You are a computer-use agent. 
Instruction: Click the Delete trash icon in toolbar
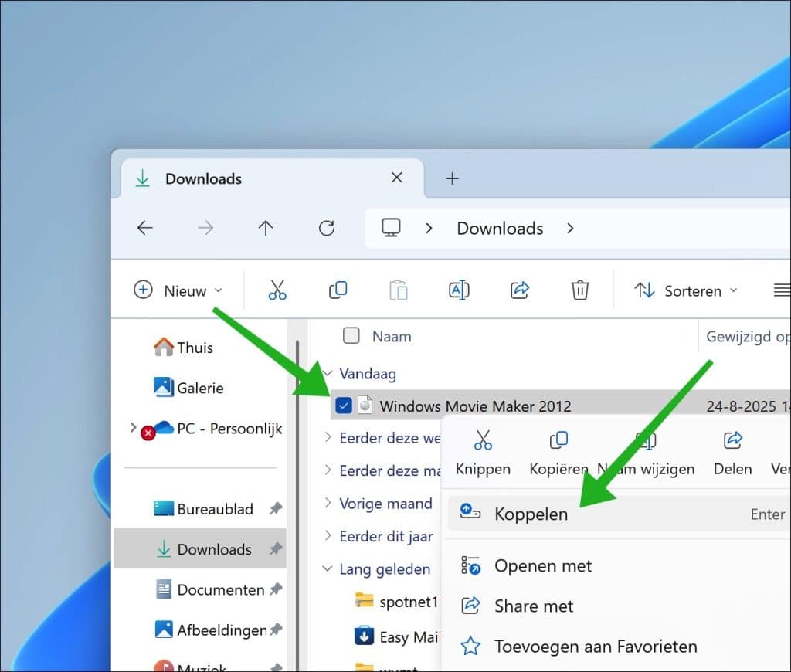580,290
